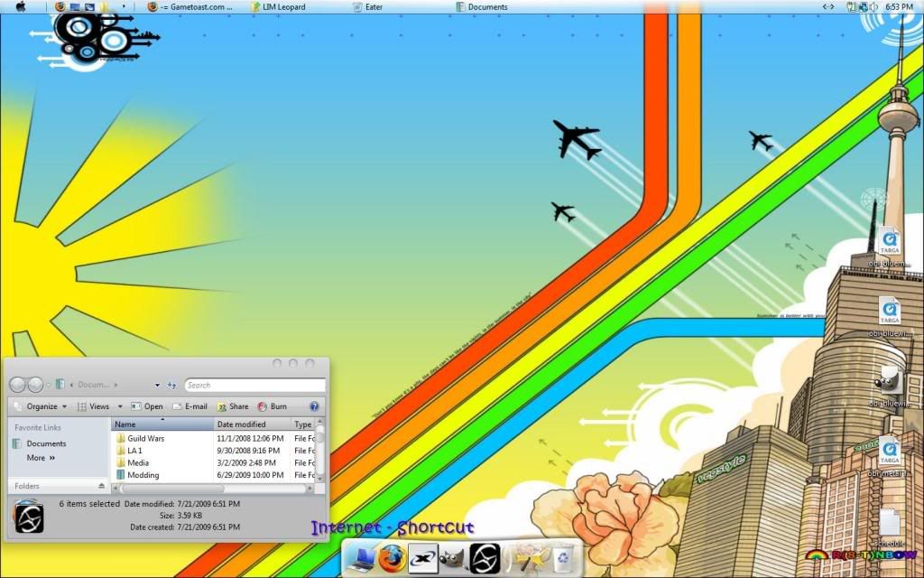Open the yellow folder quick launch icon
Screen dimensions: 924x578
coord(105,7)
